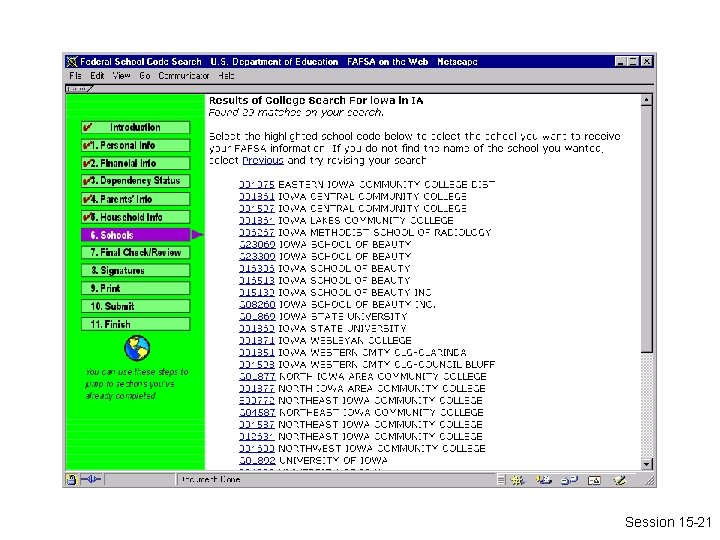This screenshot has height=540, width=720.
Task: Click the scrollbar down arrow
Action: 646,464
